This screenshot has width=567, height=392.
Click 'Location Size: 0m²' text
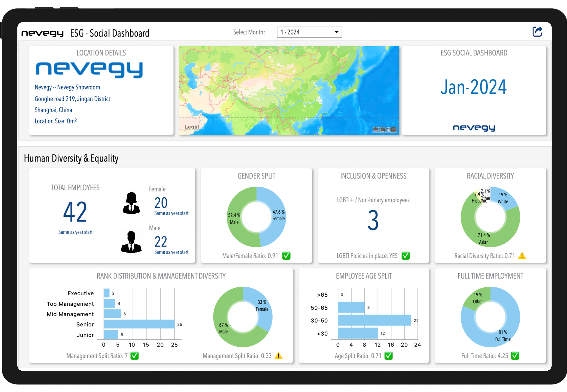(56, 121)
